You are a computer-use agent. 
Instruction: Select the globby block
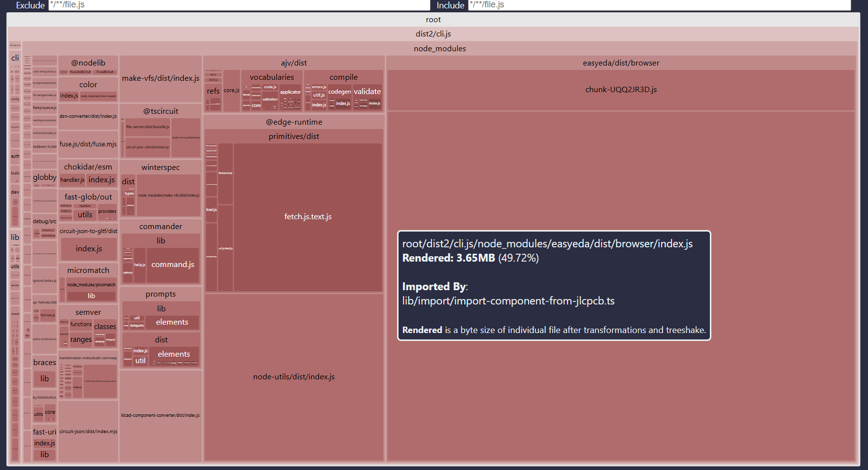[x=44, y=177]
